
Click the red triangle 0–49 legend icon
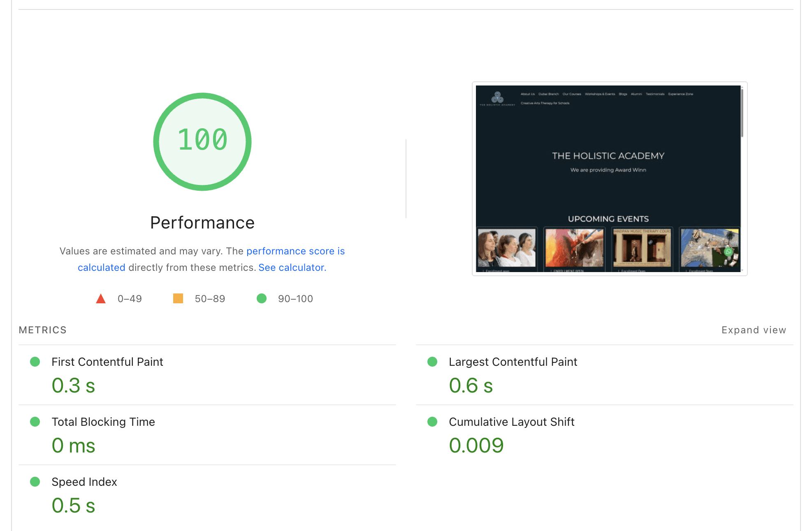[x=101, y=298]
